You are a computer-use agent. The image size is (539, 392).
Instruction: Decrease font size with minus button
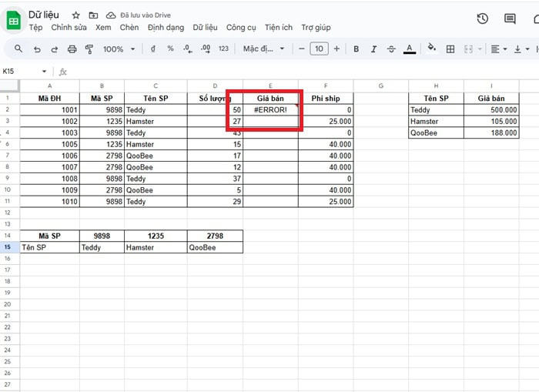coord(302,49)
